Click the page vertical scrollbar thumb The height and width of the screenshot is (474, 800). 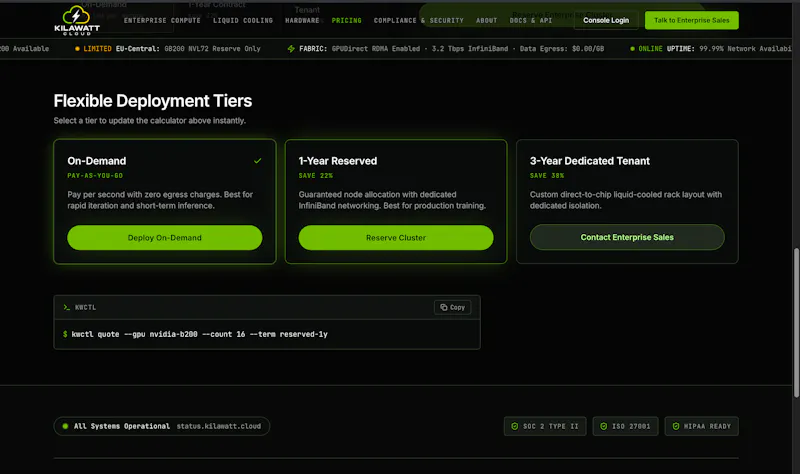click(x=796, y=323)
